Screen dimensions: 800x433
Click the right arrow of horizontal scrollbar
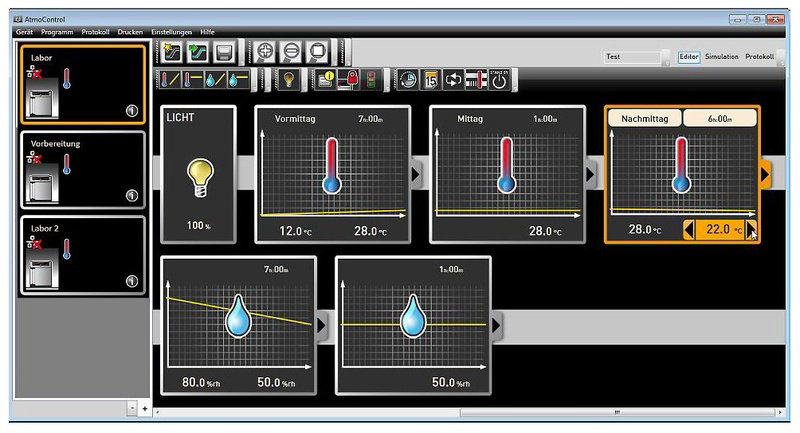pos(779,412)
